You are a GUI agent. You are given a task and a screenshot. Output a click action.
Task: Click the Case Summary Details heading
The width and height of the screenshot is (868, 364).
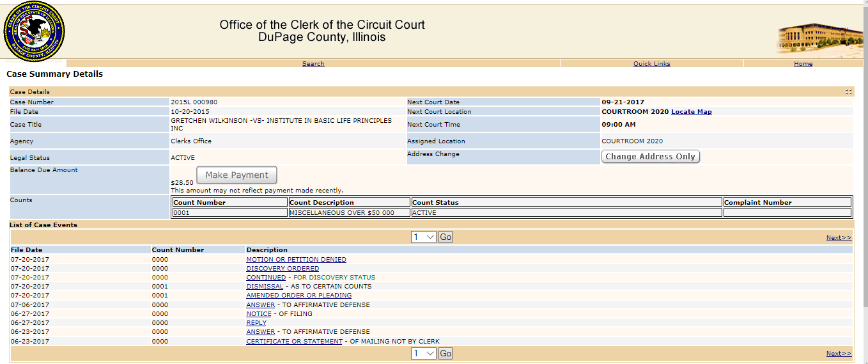point(54,74)
